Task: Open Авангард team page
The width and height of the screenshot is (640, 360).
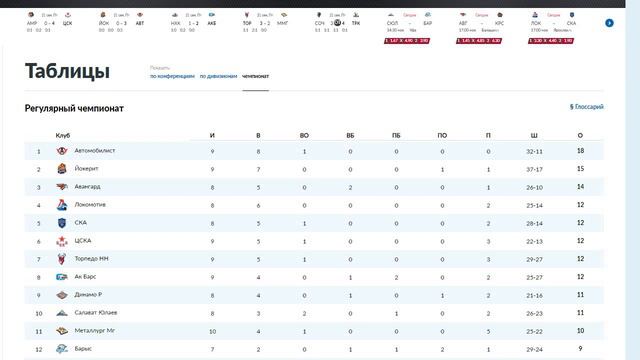Action: click(x=87, y=187)
